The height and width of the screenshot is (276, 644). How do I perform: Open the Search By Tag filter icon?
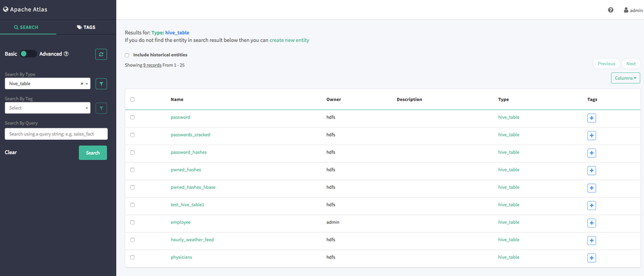(x=101, y=108)
